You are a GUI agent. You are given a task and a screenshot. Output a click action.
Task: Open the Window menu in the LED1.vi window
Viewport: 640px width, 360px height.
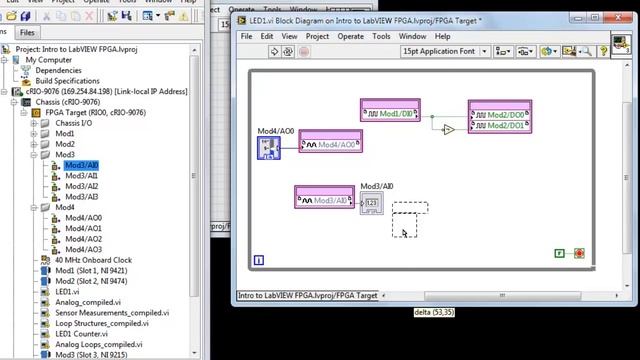tap(412, 36)
